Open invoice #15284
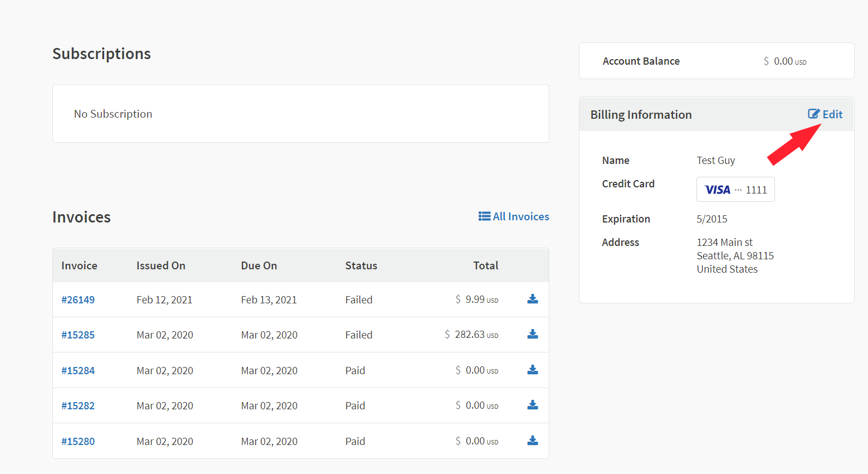The width and height of the screenshot is (868, 474). coord(78,370)
